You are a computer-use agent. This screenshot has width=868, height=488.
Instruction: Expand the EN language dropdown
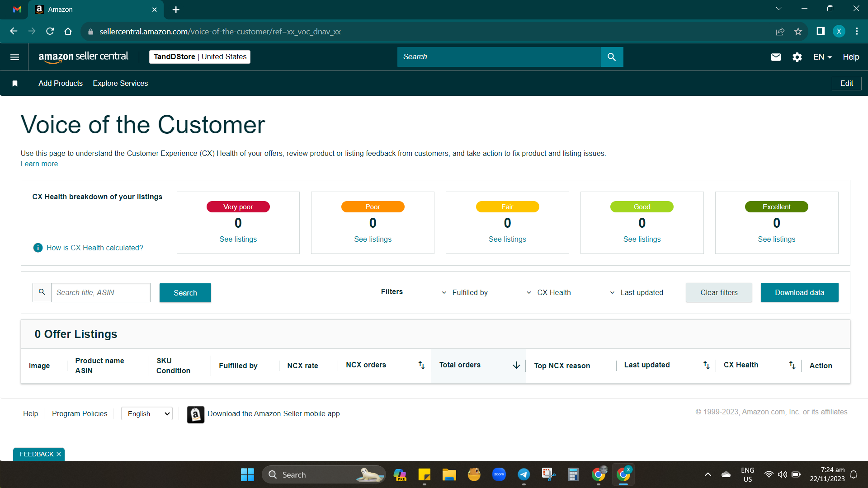click(822, 57)
